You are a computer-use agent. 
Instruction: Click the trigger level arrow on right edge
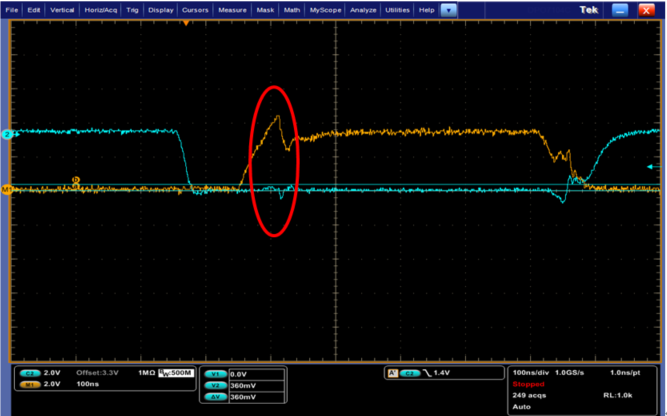click(x=652, y=167)
